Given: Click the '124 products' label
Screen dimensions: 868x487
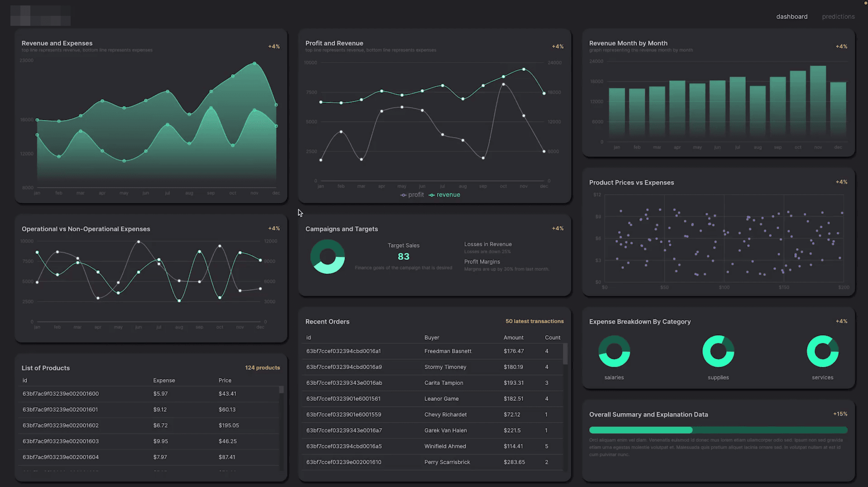Looking at the screenshot, I should pos(263,368).
